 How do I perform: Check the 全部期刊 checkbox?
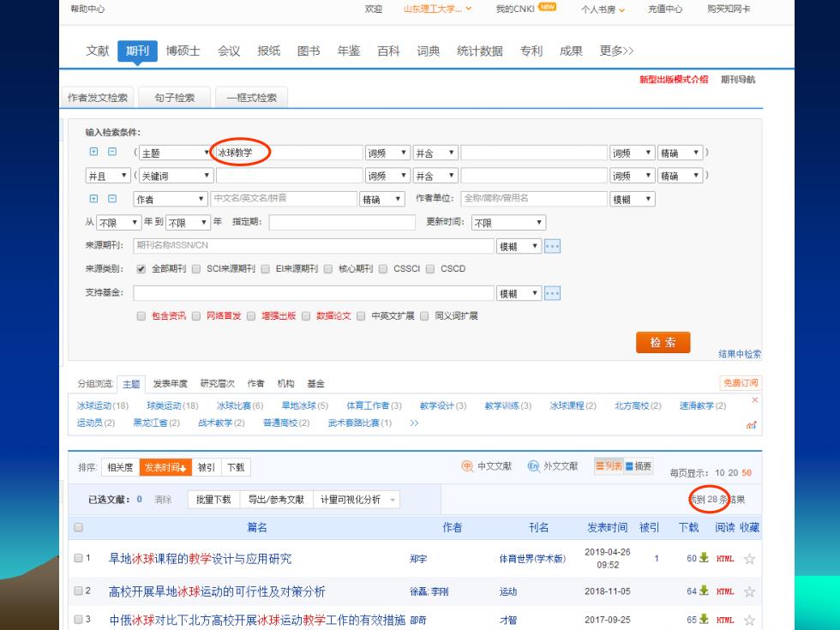[x=141, y=269]
